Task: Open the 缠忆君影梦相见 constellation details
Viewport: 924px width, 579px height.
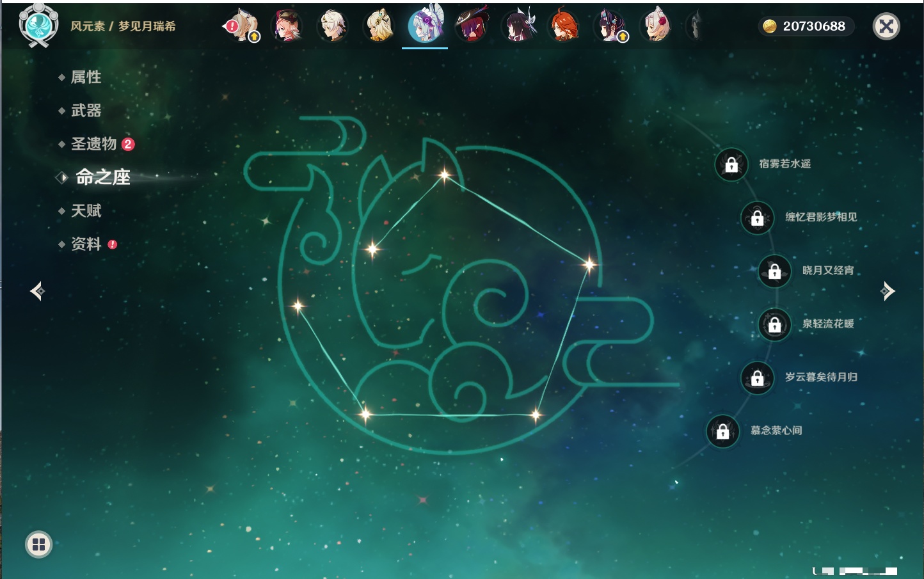Action: coord(820,218)
